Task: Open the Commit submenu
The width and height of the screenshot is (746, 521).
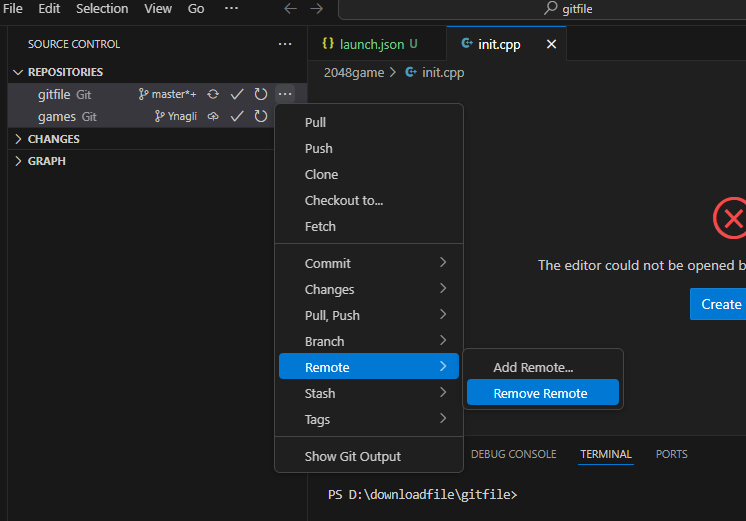Action: tap(369, 263)
